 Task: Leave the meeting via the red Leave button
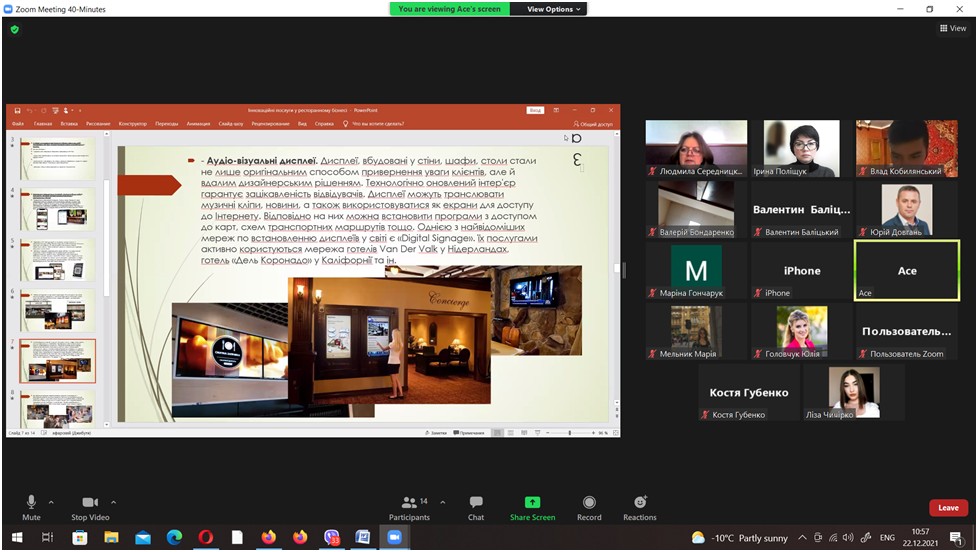(x=948, y=508)
